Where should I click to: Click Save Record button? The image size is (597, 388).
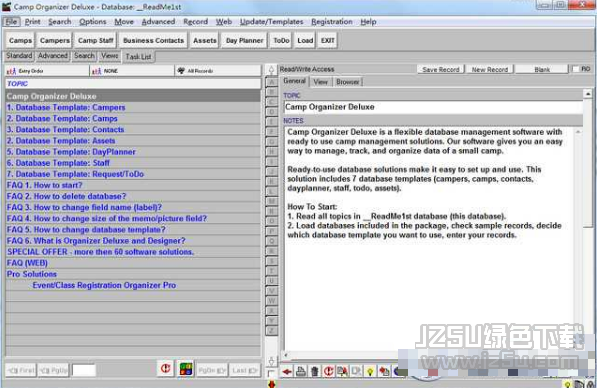click(x=441, y=70)
